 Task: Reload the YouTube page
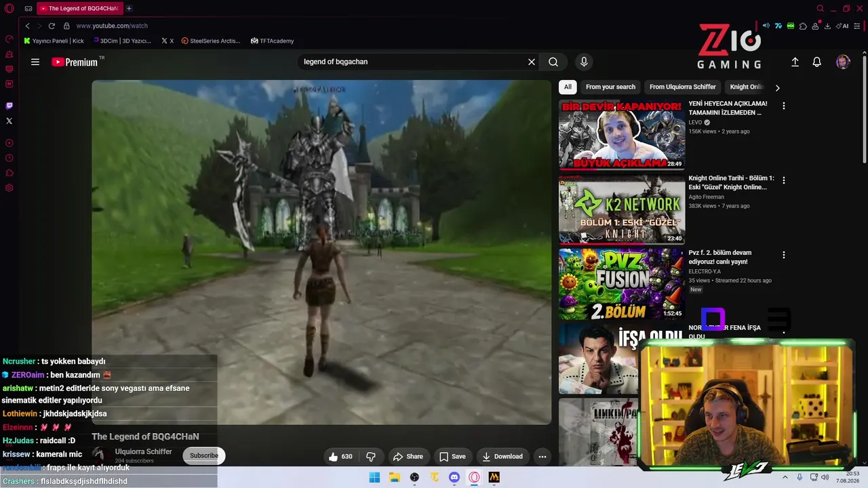[x=52, y=26]
